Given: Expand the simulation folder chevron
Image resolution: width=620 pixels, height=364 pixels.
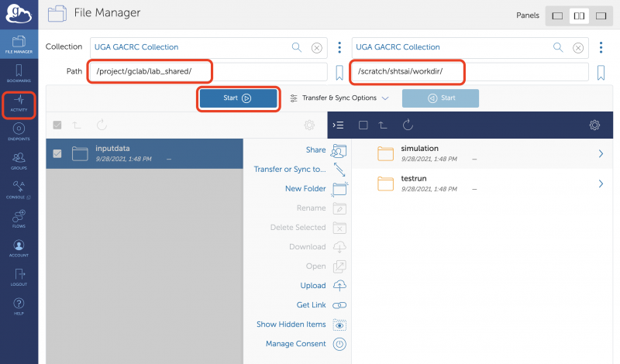Looking at the screenshot, I should [601, 153].
